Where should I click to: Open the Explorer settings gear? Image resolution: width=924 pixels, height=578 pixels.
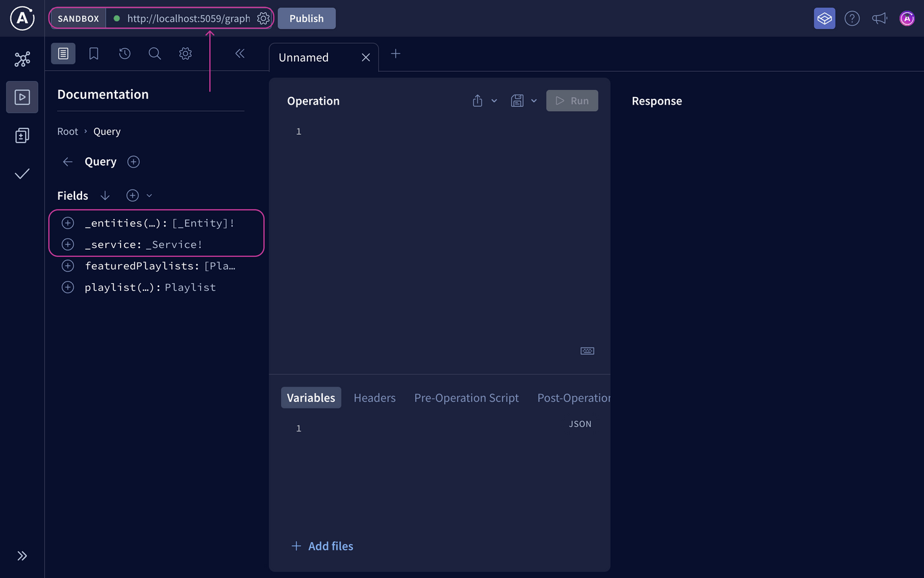185,53
